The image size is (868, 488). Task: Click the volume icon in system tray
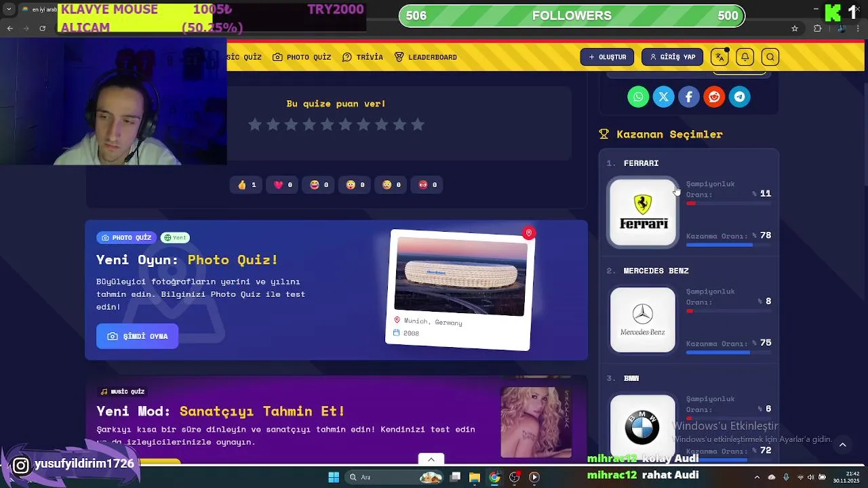[811, 477]
